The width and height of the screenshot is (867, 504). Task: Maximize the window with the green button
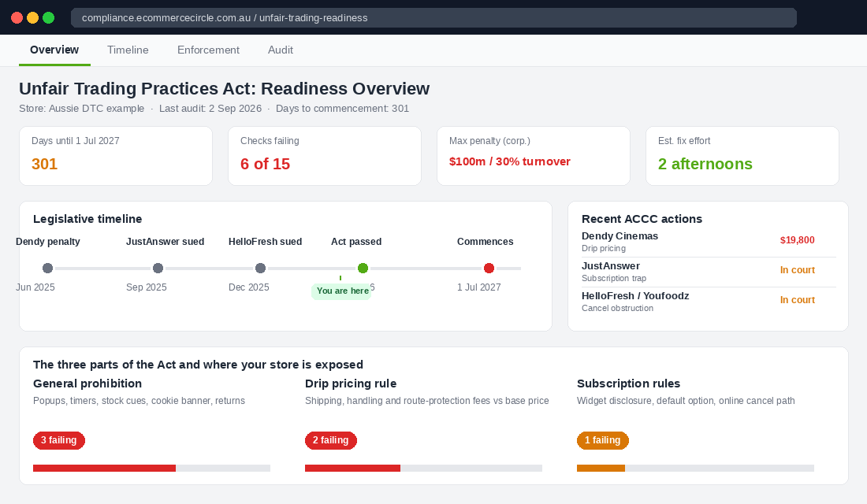point(49,17)
